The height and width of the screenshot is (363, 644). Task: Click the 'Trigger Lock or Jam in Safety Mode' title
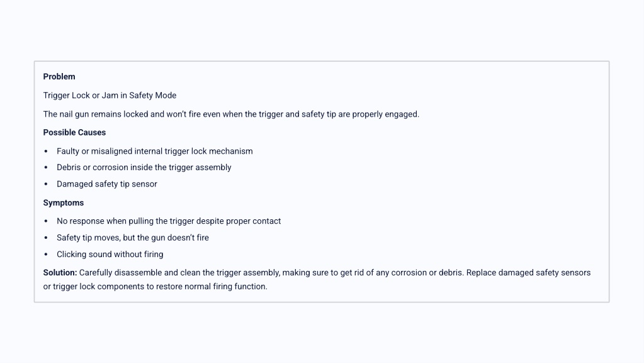click(110, 96)
